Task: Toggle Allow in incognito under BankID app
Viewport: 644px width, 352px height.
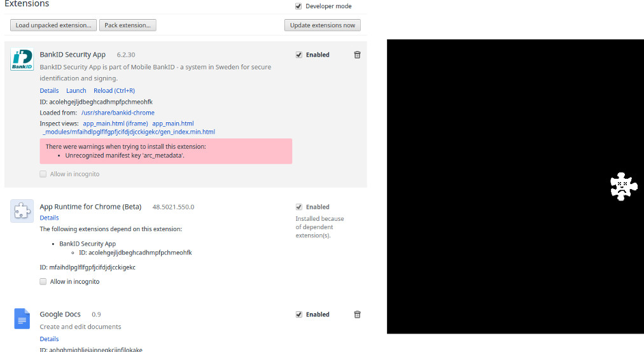Action: pos(43,174)
